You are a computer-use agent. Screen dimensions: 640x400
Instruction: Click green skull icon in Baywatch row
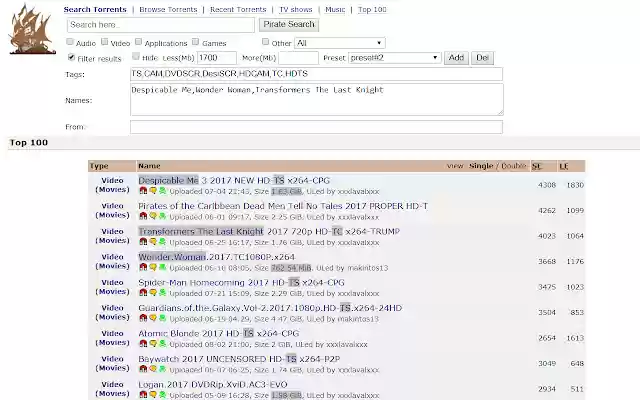[162, 369]
